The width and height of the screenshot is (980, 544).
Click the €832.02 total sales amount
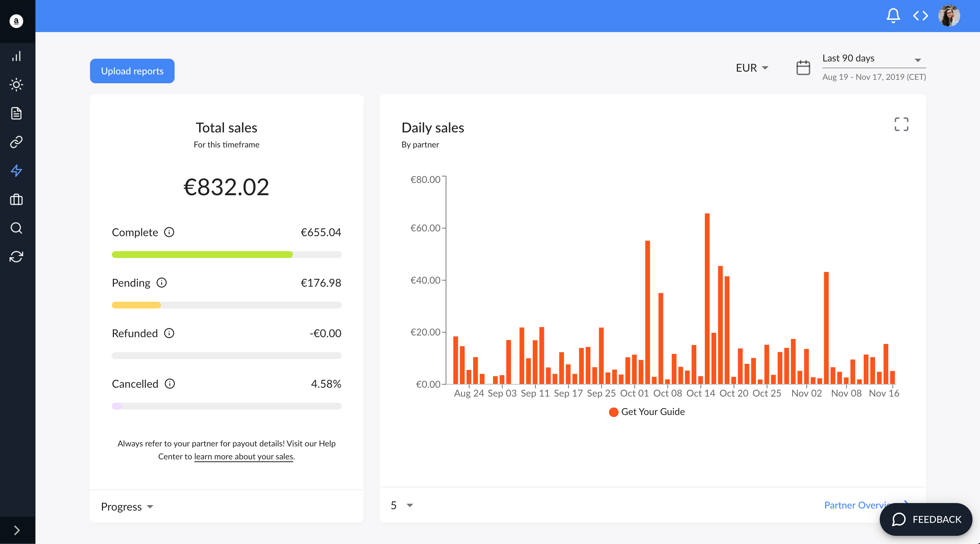226,187
